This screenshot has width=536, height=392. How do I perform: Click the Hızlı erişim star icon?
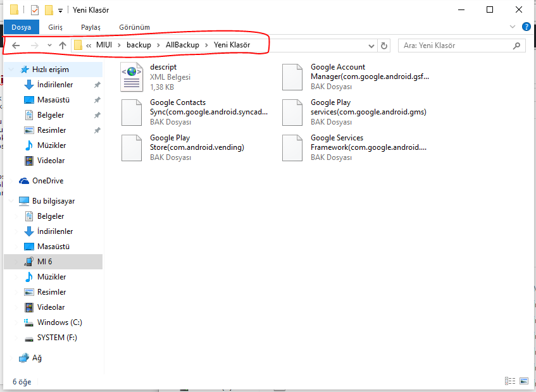click(x=25, y=70)
